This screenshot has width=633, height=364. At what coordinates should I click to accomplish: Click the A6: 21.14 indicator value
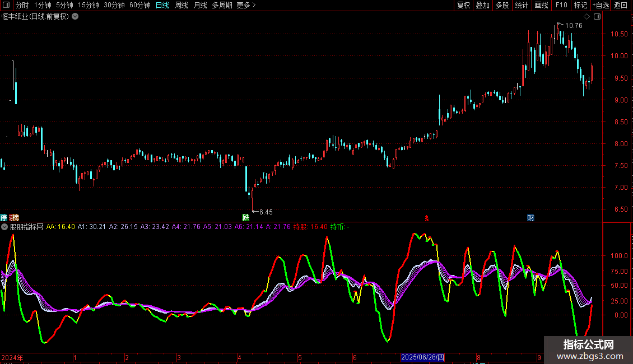249,227
